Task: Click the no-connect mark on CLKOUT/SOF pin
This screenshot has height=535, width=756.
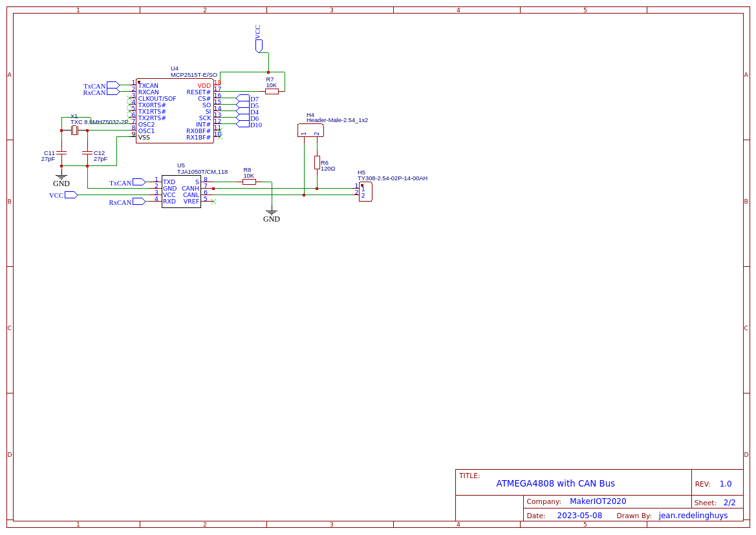Action: pos(129,98)
